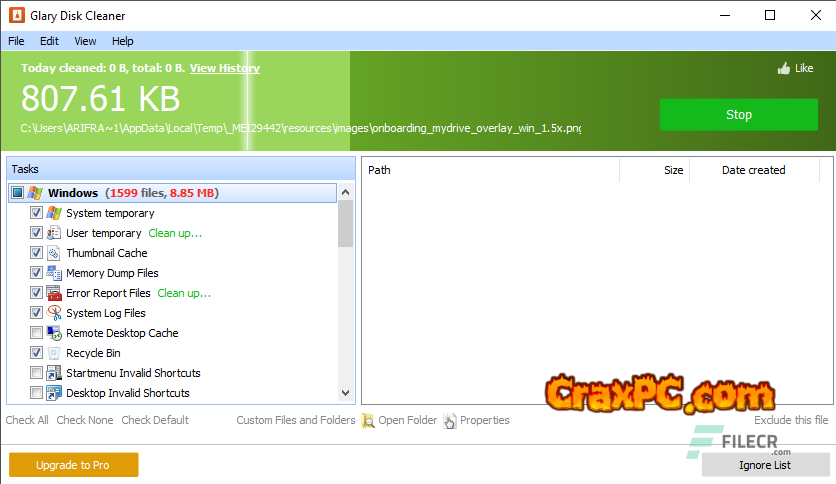Viewport: 836px width, 484px height.
Task: Enable the Startmenu Invalid Shortcuts checkbox
Action: click(x=36, y=373)
